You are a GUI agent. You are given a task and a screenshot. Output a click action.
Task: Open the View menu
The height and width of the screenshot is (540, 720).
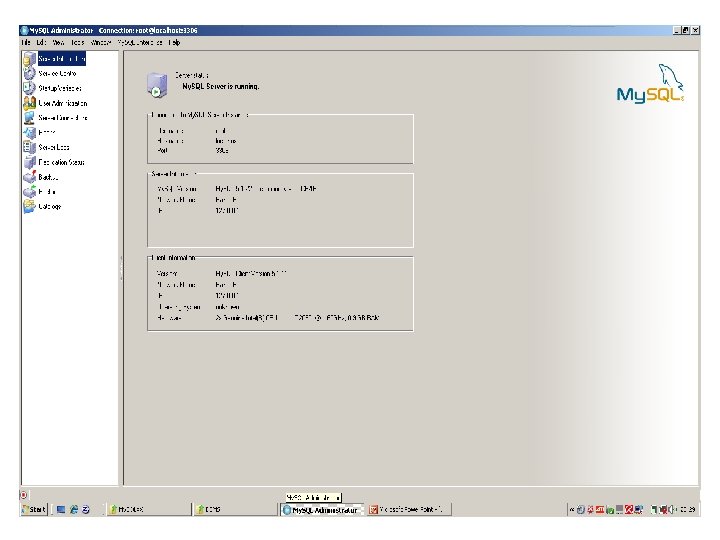58,42
